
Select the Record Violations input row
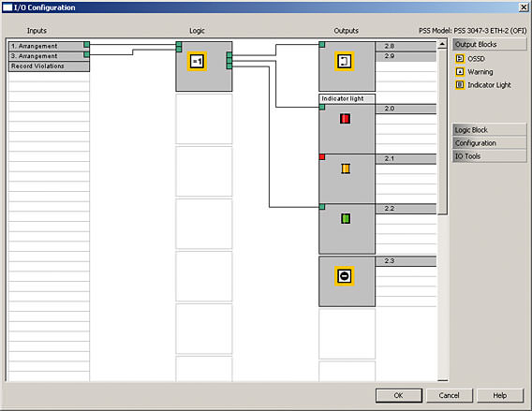pos(49,66)
